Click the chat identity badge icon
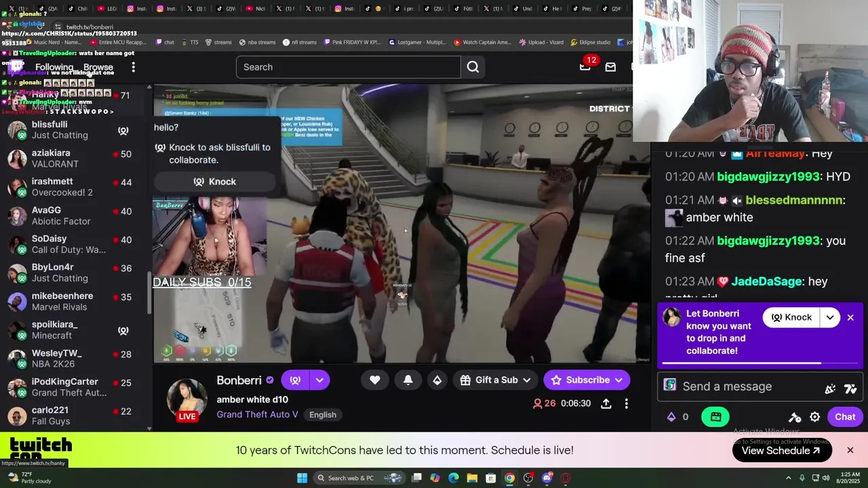Viewport: 868px width, 488px height. [670, 386]
